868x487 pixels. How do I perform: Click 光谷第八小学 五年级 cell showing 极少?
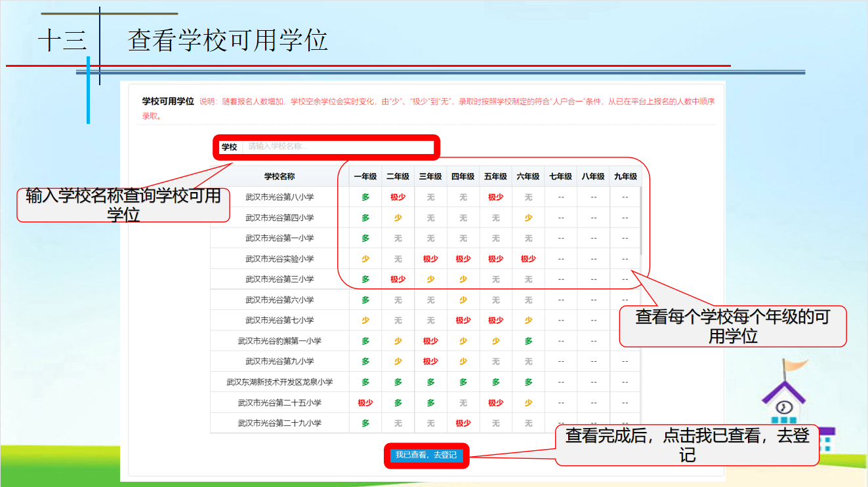[x=496, y=197]
